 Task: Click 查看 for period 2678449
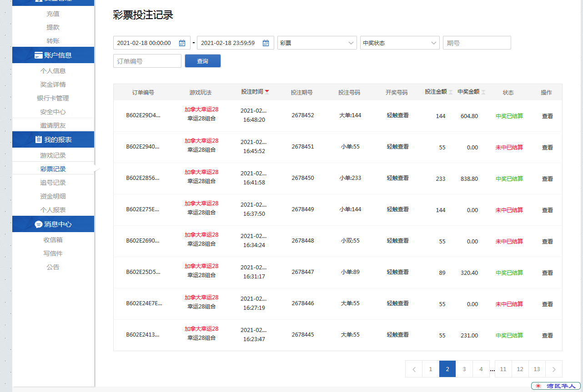tap(548, 210)
